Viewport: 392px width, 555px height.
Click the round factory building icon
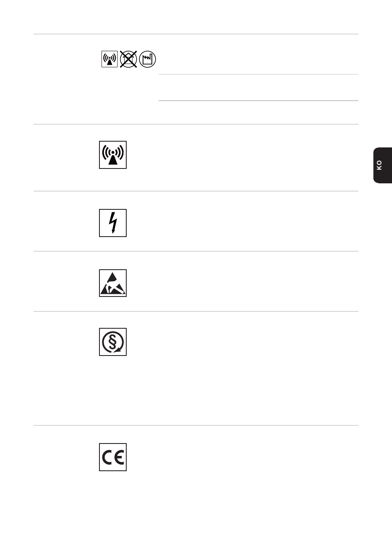[x=147, y=59]
